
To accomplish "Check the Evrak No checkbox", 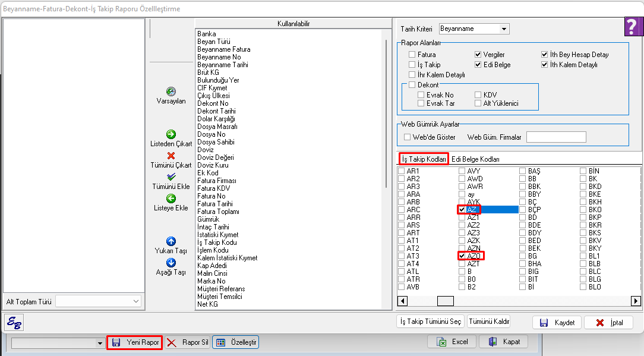I will point(421,95).
